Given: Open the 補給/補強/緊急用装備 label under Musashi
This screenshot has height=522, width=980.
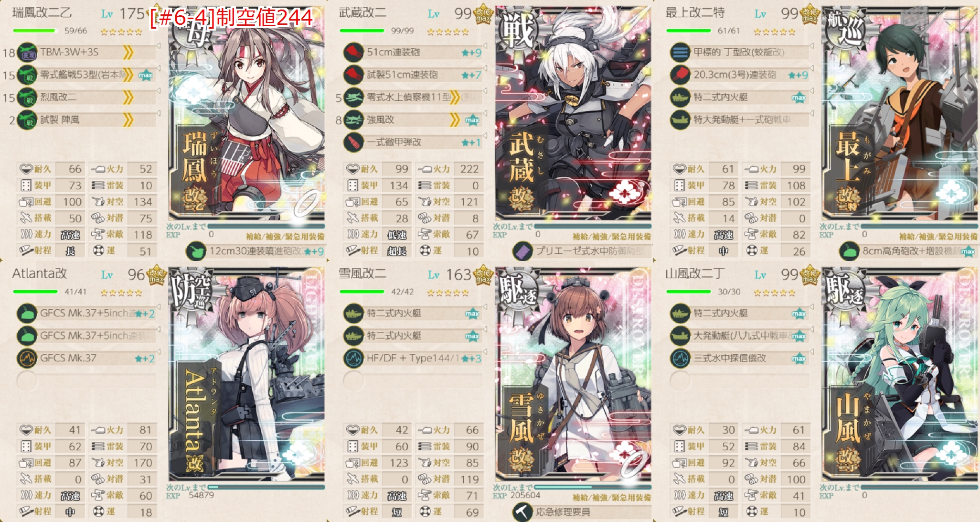Looking at the screenshot, I should pos(612,237).
